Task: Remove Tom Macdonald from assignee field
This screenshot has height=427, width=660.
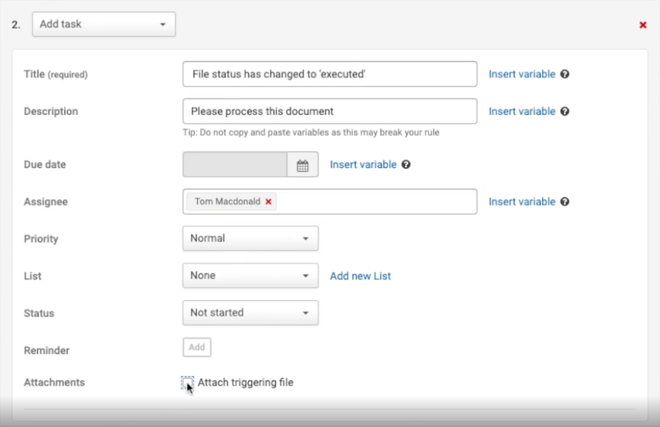Action: tap(268, 202)
